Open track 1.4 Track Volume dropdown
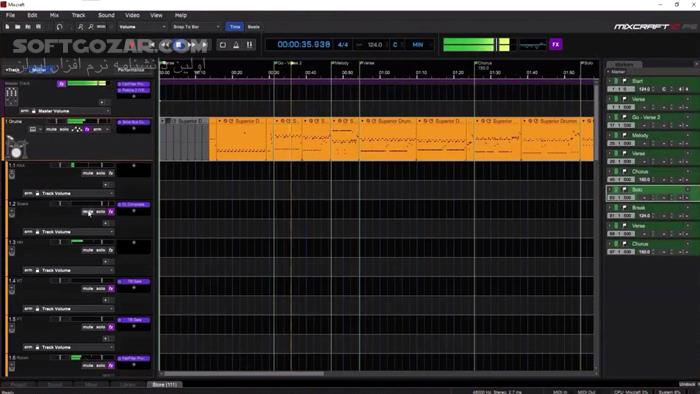Viewport: 700px width, 394px height. click(x=68, y=309)
